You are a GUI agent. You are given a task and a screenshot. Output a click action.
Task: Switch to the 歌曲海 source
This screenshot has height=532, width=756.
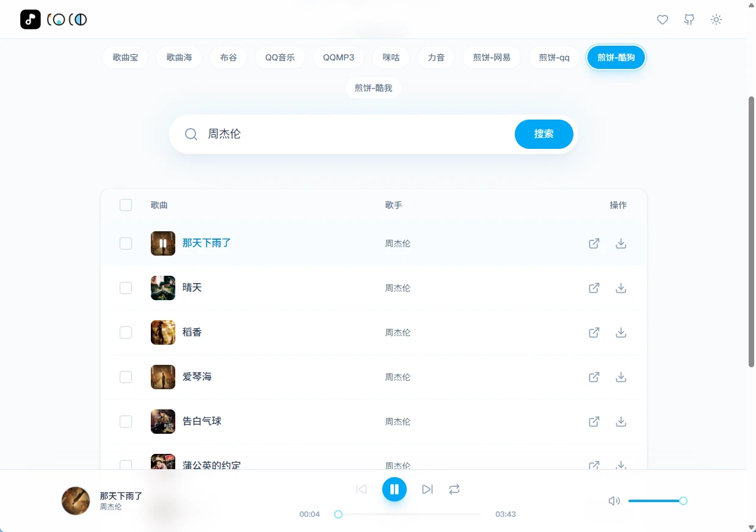[179, 57]
